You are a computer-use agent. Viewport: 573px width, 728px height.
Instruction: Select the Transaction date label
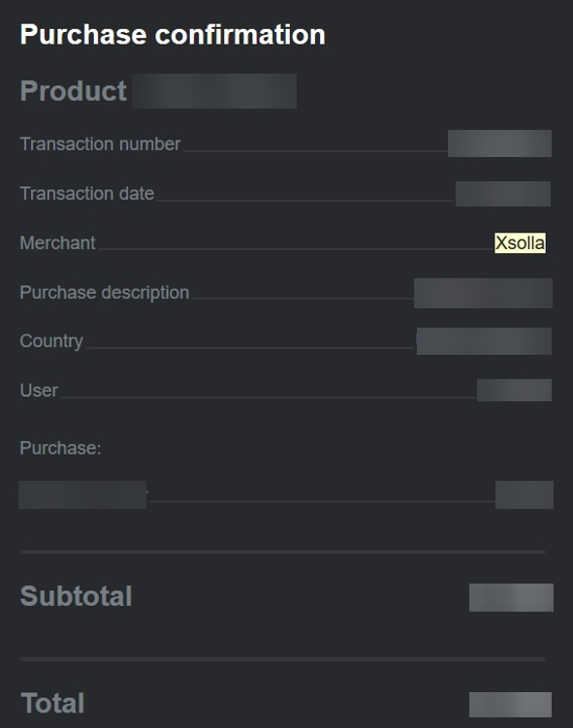click(x=87, y=193)
